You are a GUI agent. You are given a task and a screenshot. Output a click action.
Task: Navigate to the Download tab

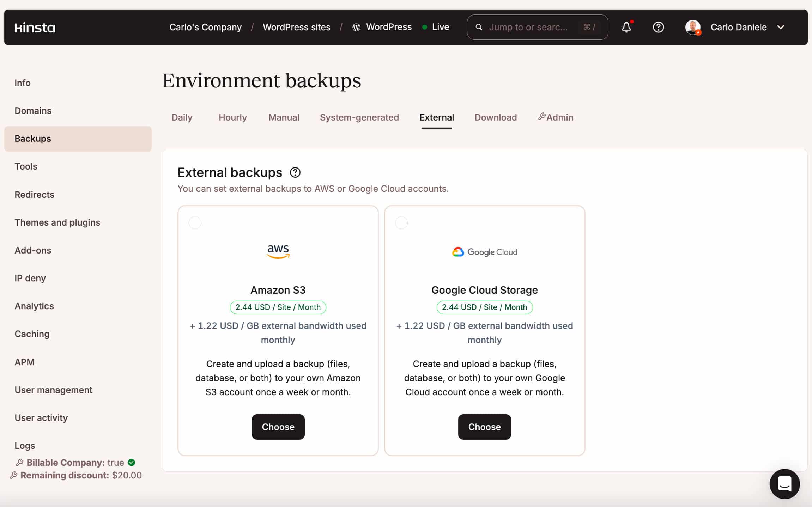pos(496,117)
